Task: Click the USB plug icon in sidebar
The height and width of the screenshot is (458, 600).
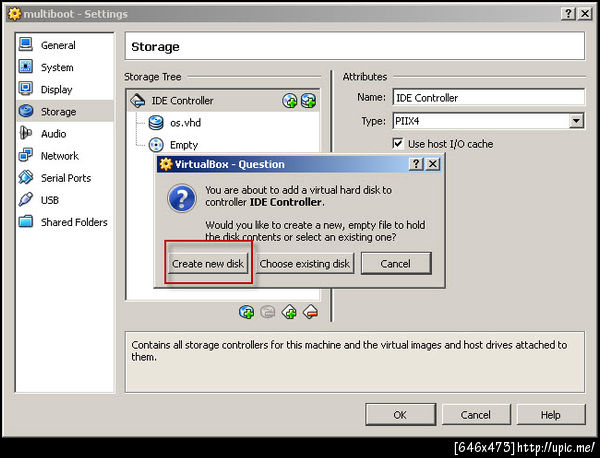Action: point(26,199)
